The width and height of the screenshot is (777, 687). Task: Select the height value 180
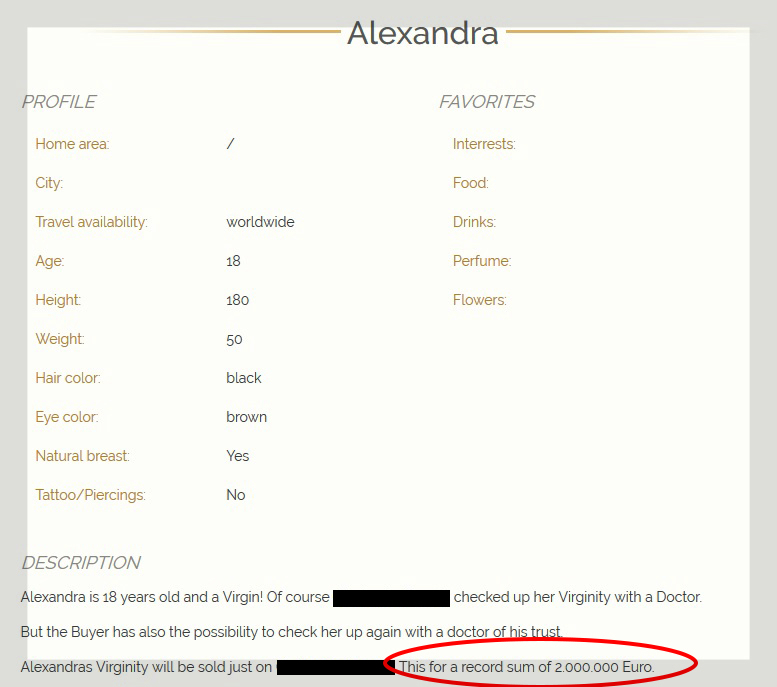237,300
